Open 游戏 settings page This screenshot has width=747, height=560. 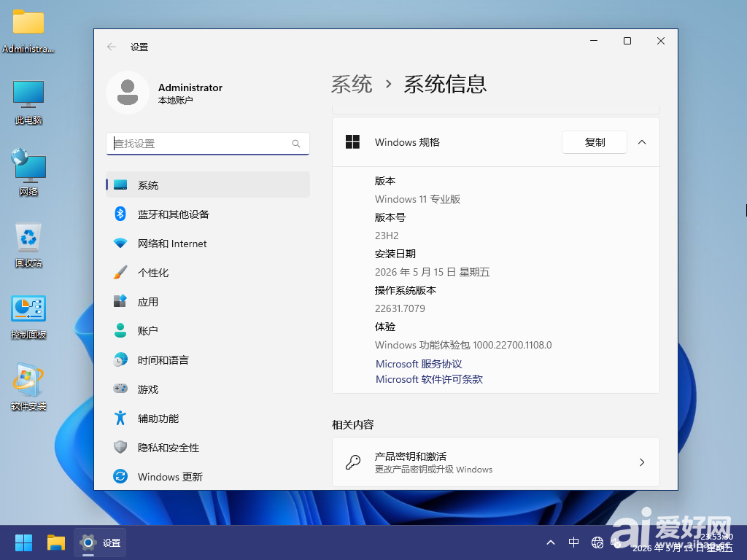pos(208,389)
